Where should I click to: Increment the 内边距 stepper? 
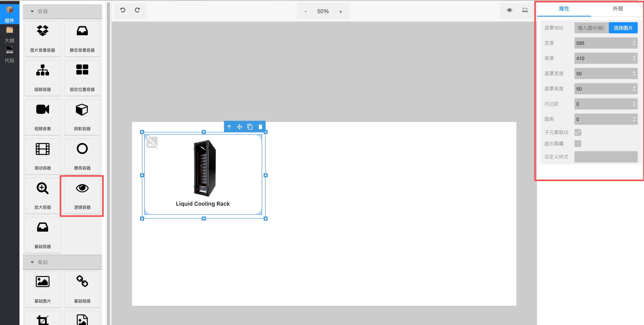[634, 102]
